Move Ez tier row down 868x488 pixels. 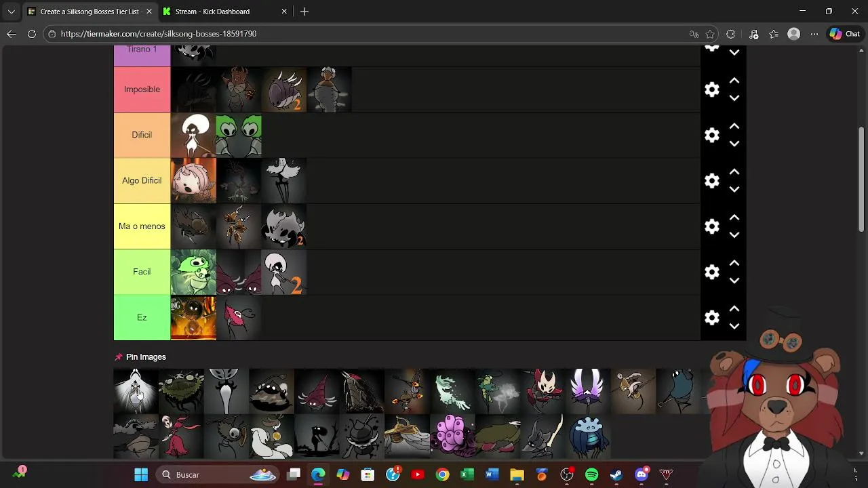734,326
